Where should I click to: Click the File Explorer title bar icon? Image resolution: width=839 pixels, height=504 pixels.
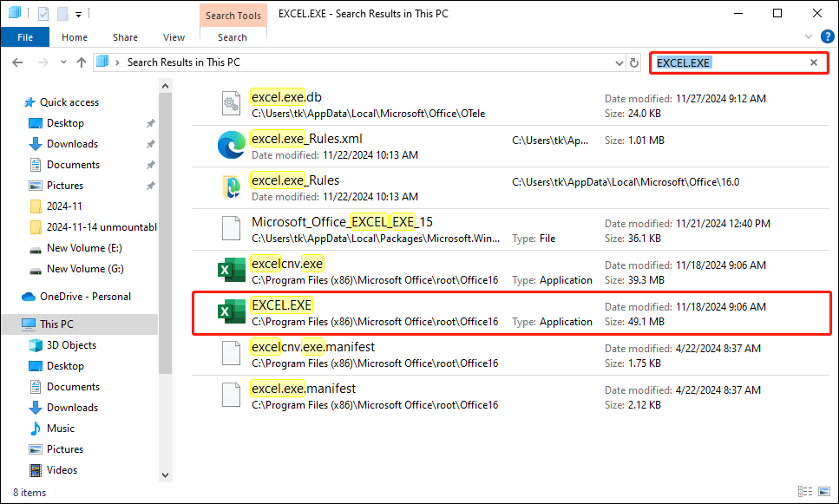tap(15, 13)
